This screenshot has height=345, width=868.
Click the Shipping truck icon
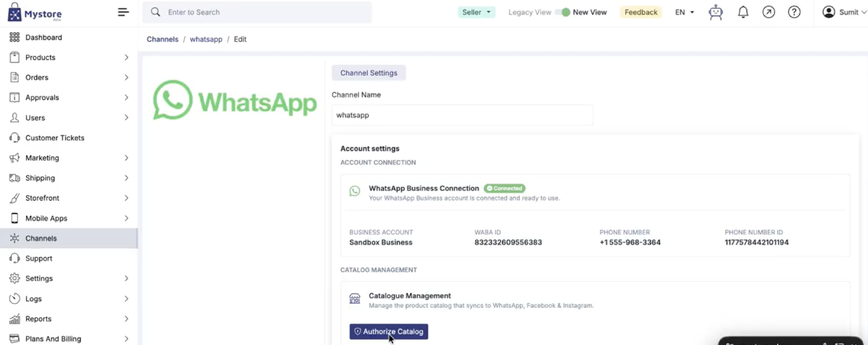point(14,178)
